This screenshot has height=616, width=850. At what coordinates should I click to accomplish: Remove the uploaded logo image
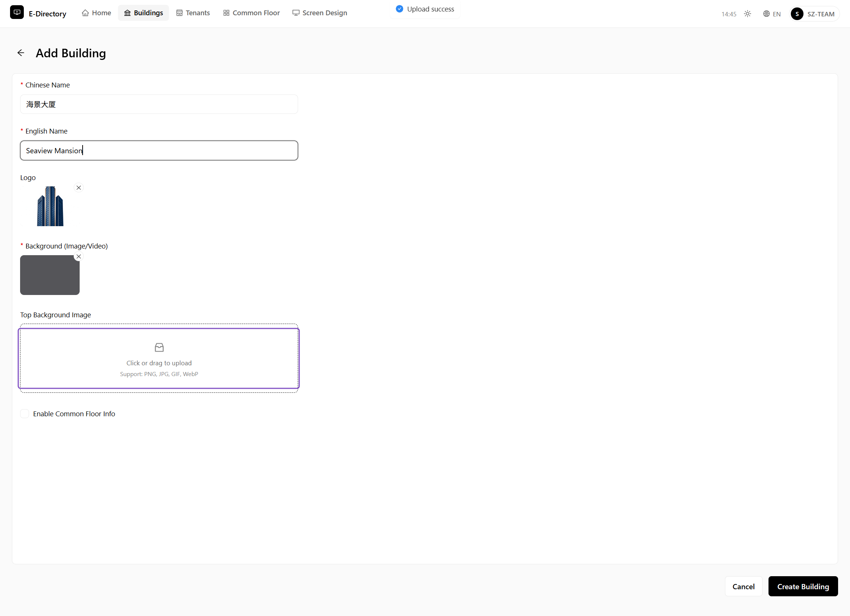(x=79, y=188)
